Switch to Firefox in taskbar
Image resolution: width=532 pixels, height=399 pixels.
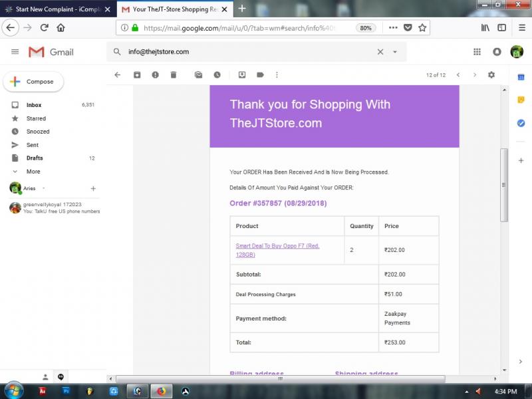162,391
